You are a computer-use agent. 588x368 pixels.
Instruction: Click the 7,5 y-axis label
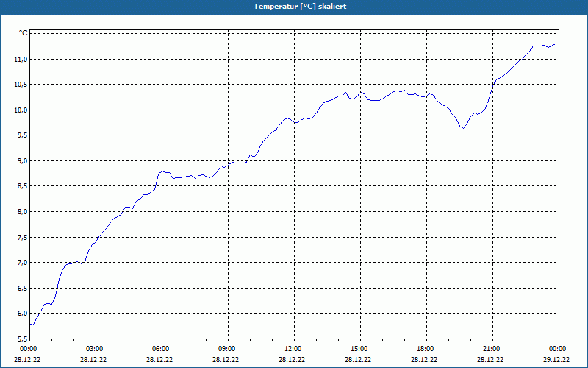pos(23,237)
